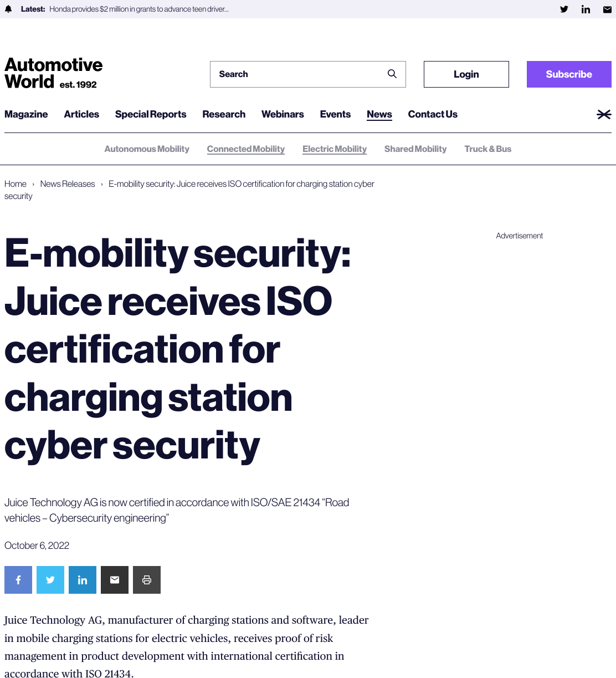
Task: Click the crossed-lines menu icon at right
Action: (x=604, y=114)
